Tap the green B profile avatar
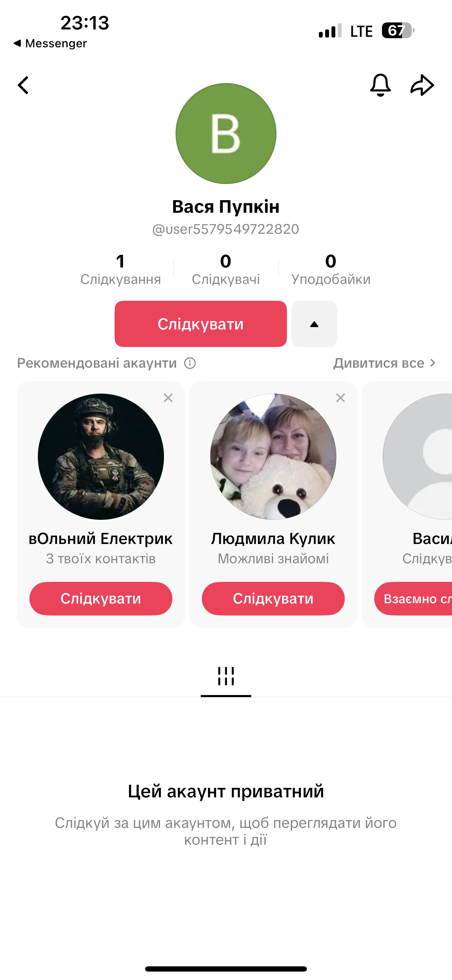Viewport: 452px width, 980px height. 226,134
